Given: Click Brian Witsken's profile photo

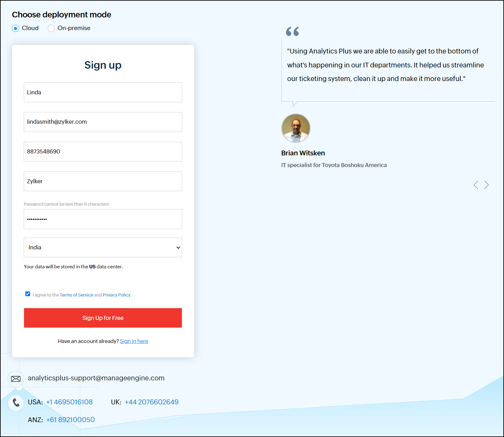Looking at the screenshot, I should pos(296,128).
